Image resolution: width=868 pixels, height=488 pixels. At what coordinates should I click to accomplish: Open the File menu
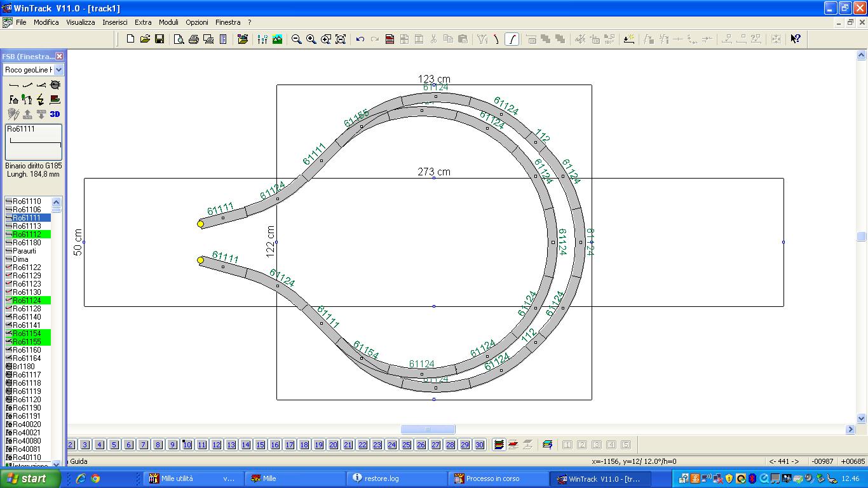click(21, 22)
